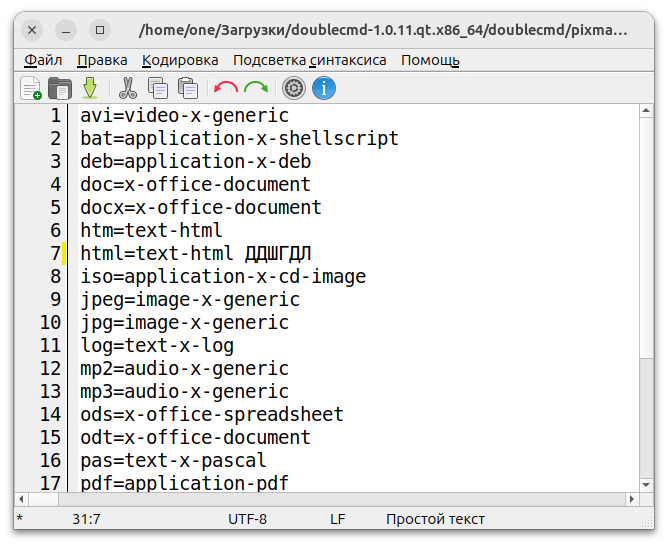
Task: Open the Правка menu
Action: pos(102,60)
